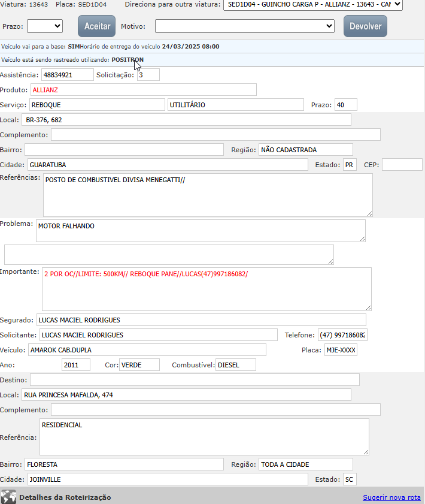Screen dimensions: 425x504
Task: Select the Veículo field showing AMAROK CAB.DUPLA
Action: (x=147, y=350)
